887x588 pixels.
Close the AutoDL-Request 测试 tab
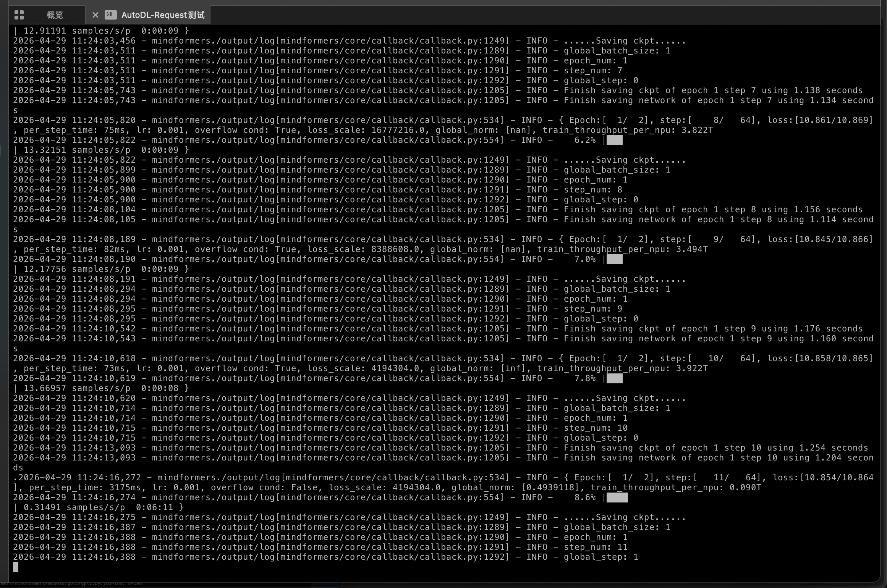point(95,15)
